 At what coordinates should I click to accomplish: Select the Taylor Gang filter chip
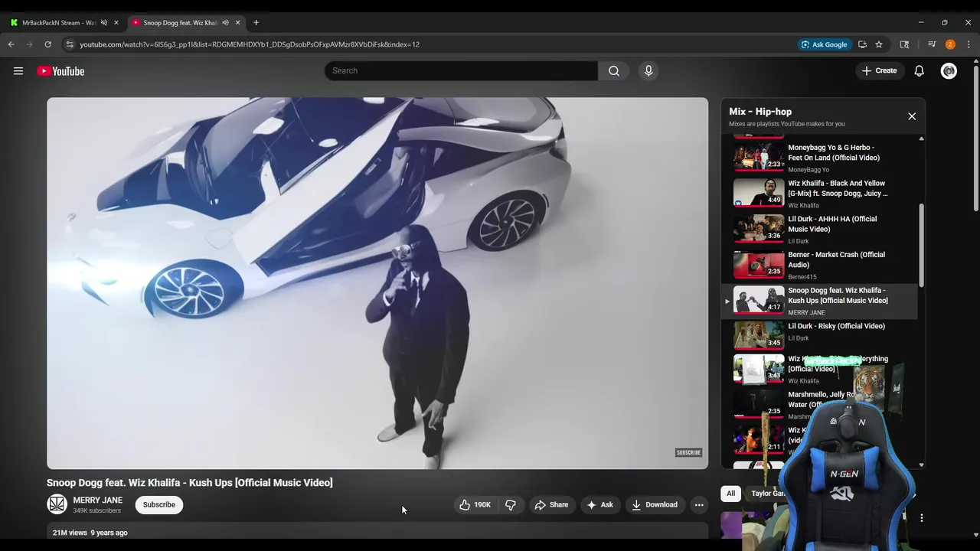click(768, 494)
